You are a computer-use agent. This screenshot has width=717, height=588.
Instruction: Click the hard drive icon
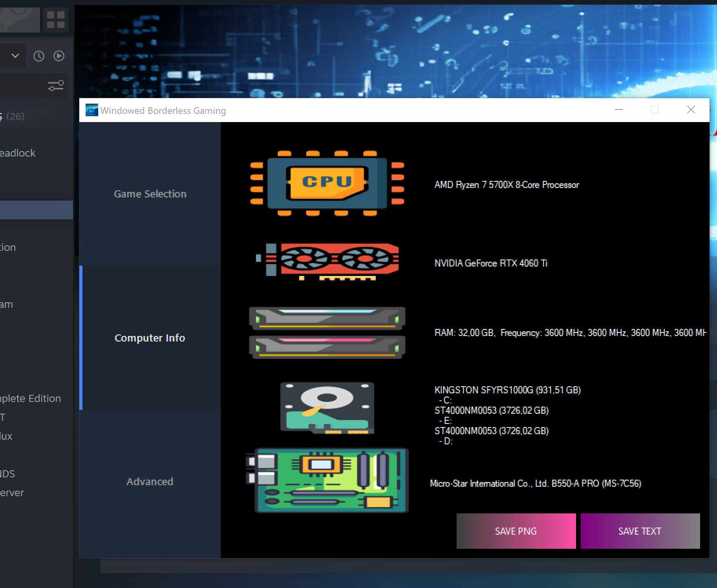tap(327, 408)
